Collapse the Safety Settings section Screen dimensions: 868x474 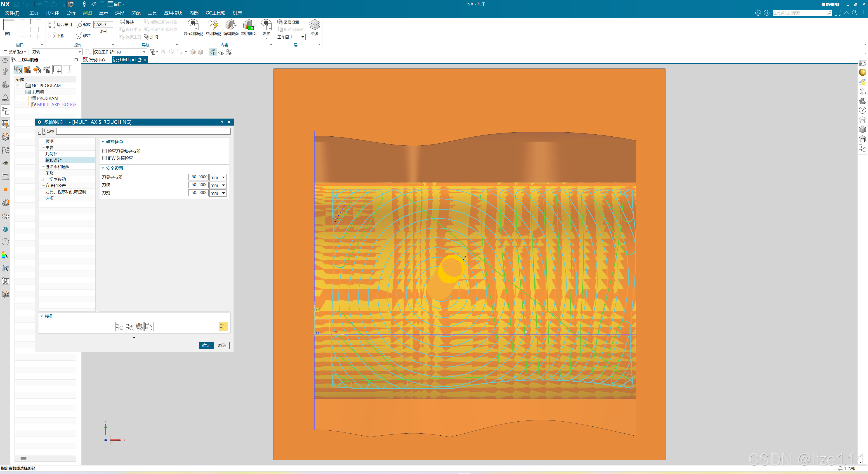(103, 168)
